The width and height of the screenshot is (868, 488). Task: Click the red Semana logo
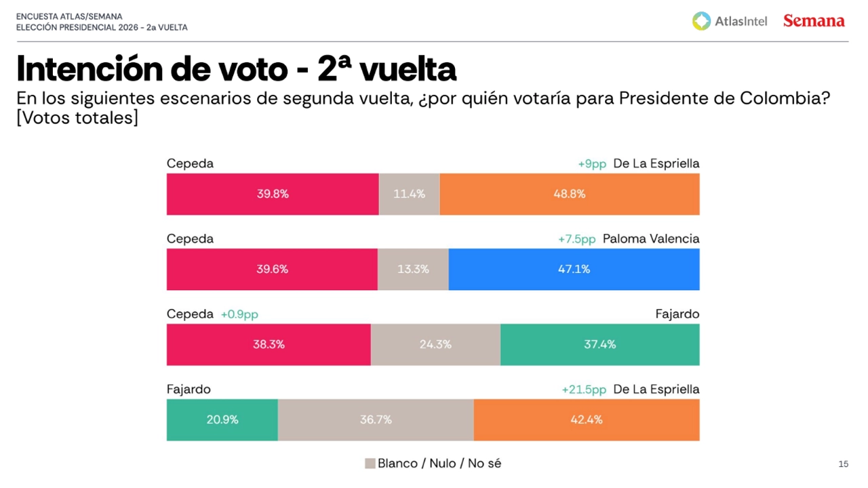[x=814, y=21]
